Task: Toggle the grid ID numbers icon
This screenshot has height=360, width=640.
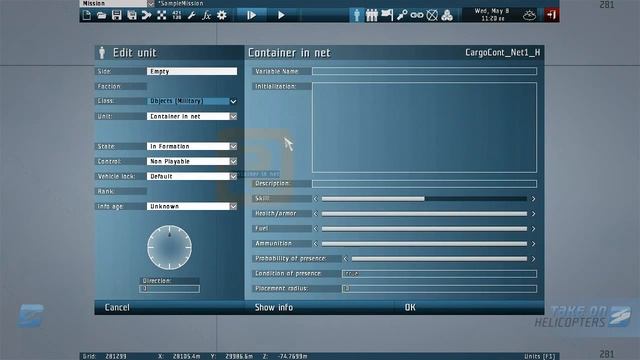Action: click(x=177, y=16)
